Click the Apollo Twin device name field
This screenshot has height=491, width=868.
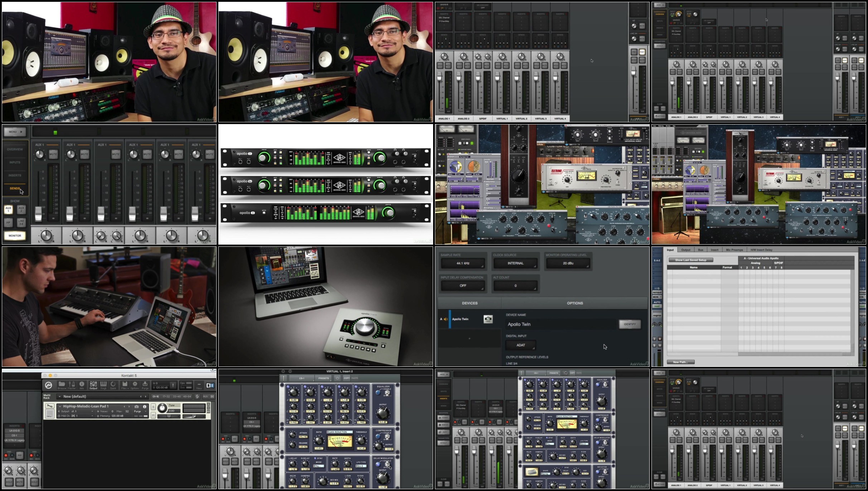point(561,324)
